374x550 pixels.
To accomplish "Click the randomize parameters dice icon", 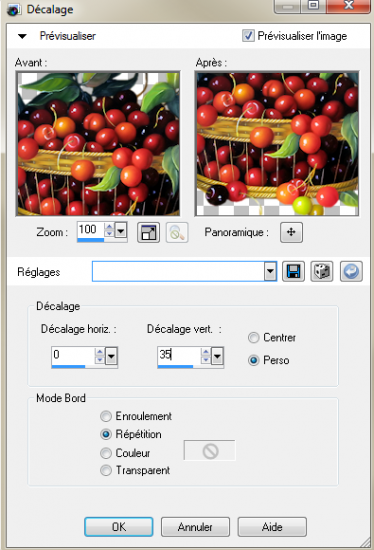I will coord(322,271).
